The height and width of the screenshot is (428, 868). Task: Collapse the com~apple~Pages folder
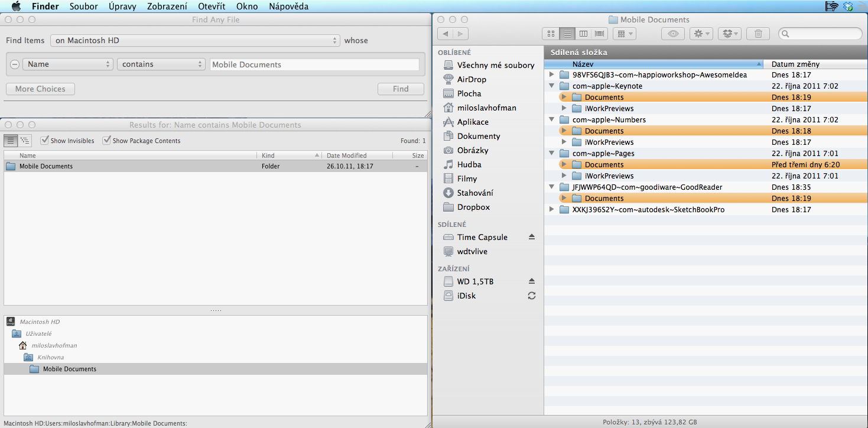point(551,154)
